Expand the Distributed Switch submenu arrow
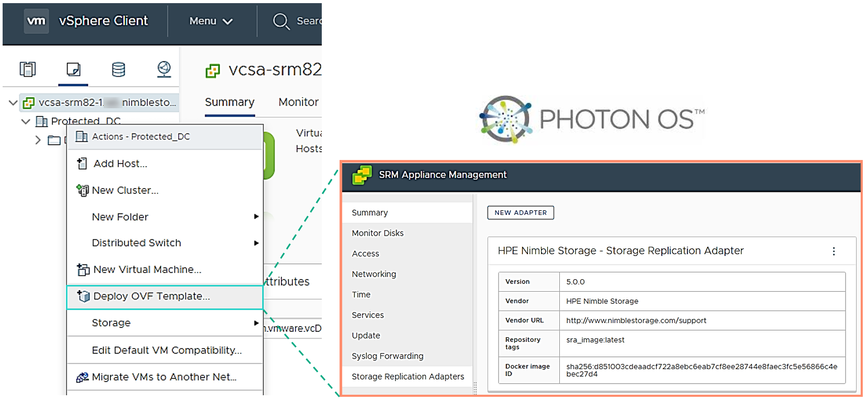 coord(256,243)
